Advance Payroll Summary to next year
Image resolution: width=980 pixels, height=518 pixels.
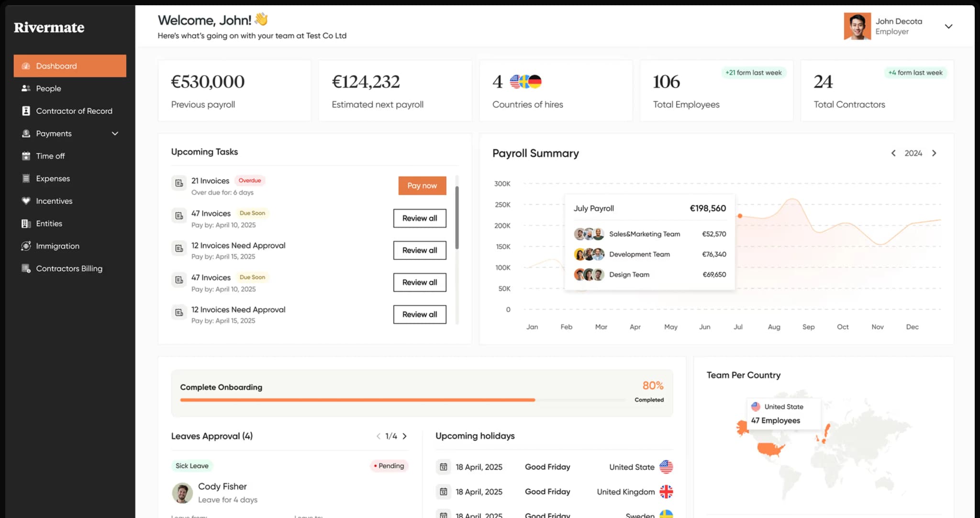[934, 153]
